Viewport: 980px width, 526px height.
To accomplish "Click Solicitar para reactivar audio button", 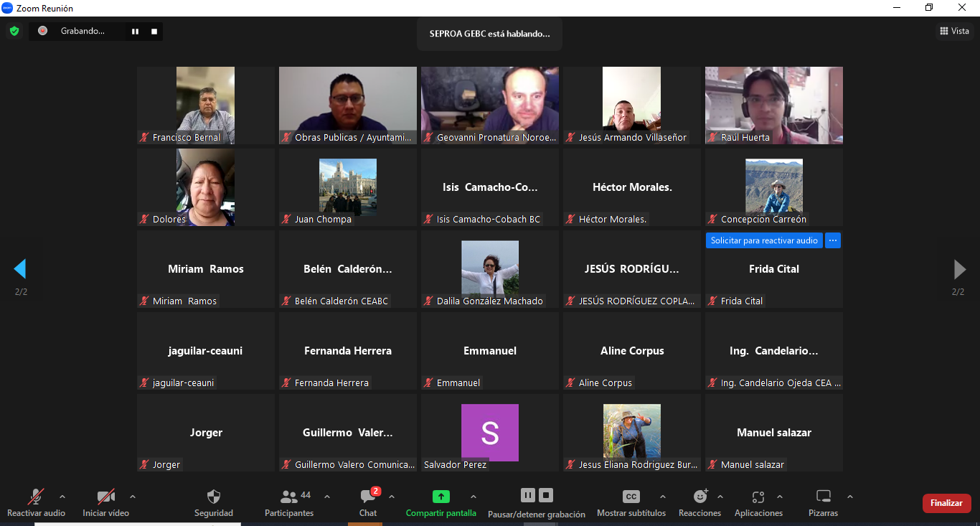I will 764,240.
